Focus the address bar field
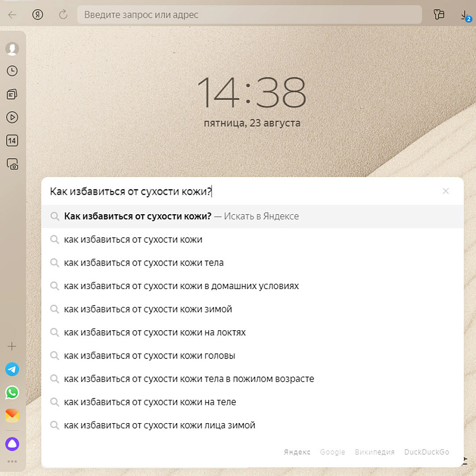Viewport: 476px width, 476px height. (x=250, y=14)
